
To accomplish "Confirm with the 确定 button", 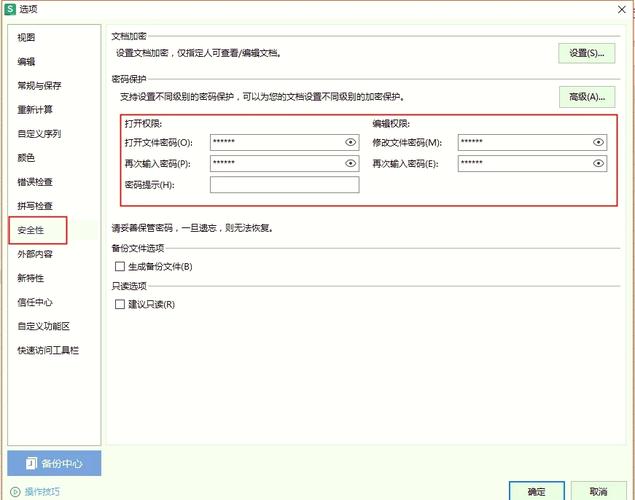I will 537,491.
